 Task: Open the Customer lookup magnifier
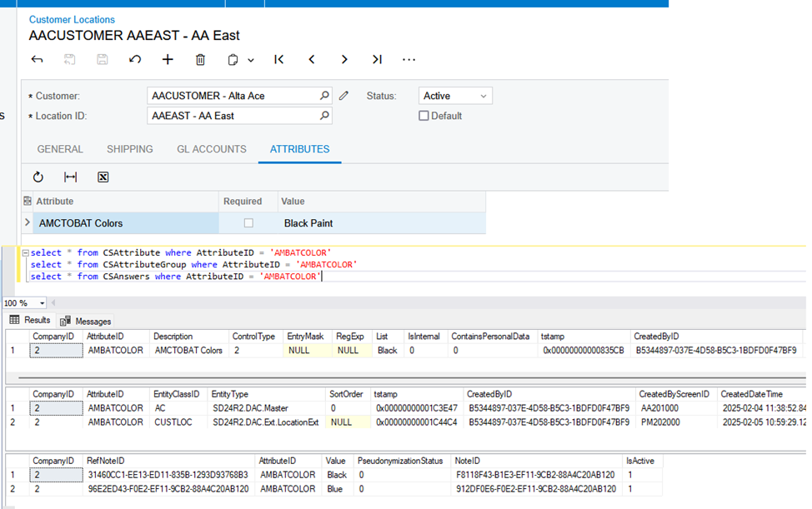[x=324, y=95]
